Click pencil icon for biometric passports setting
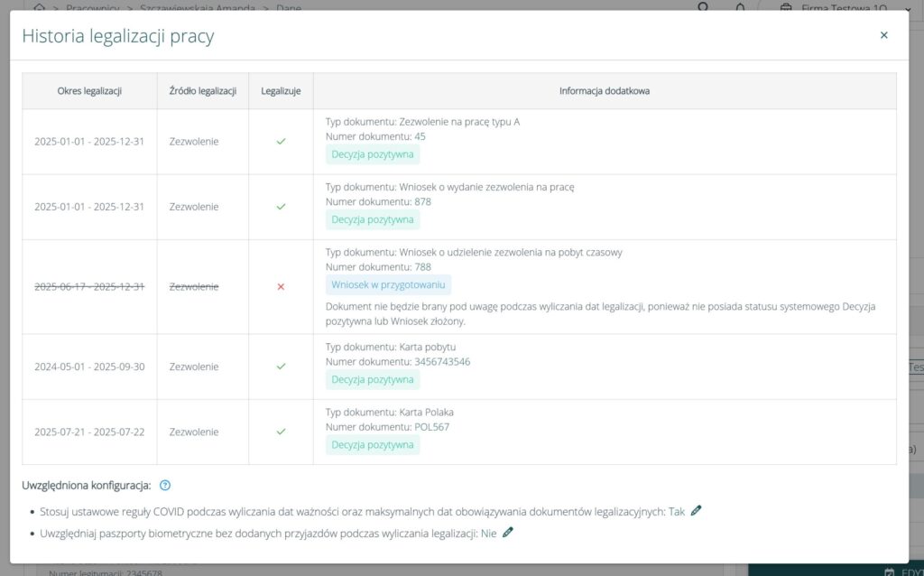The height and width of the screenshot is (576, 924). (508, 533)
